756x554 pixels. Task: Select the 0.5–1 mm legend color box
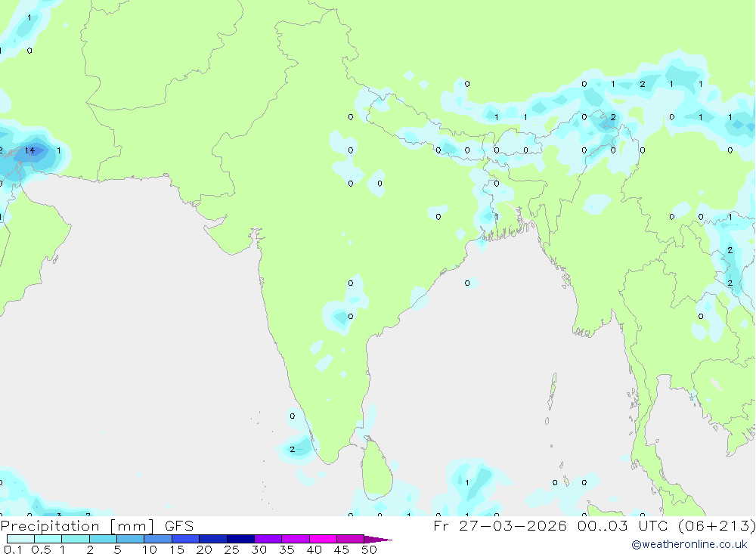[48, 539]
